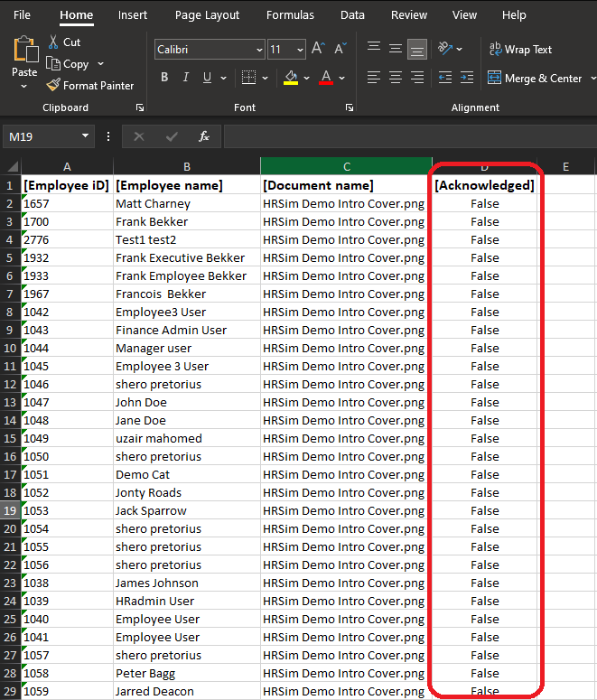Toggle Bold formatting

pyautogui.click(x=164, y=78)
